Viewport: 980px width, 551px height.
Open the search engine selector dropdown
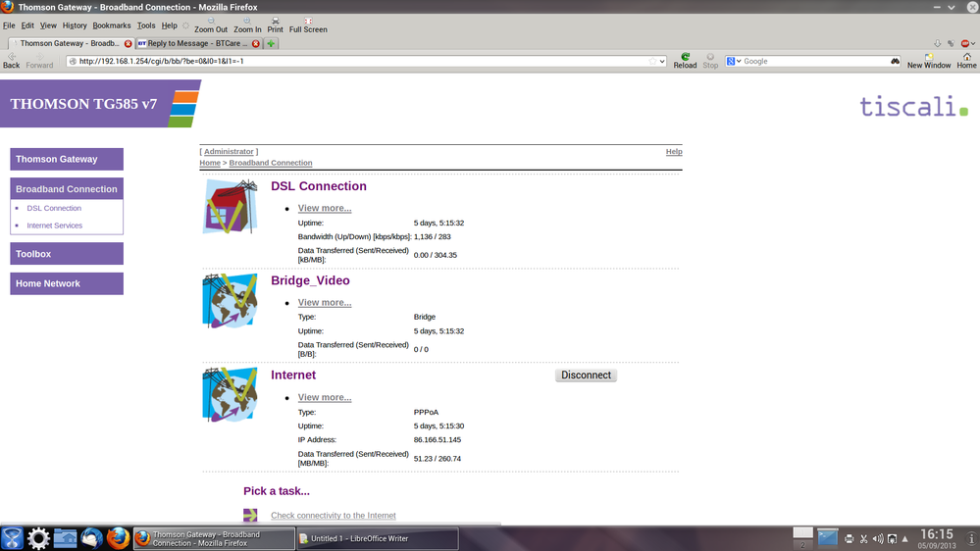tap(738, 61)
